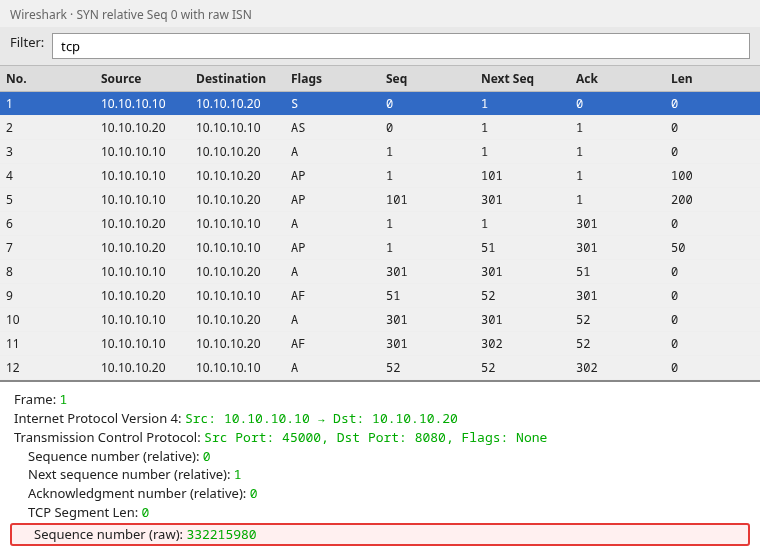Select packet number 12 row

380,367
